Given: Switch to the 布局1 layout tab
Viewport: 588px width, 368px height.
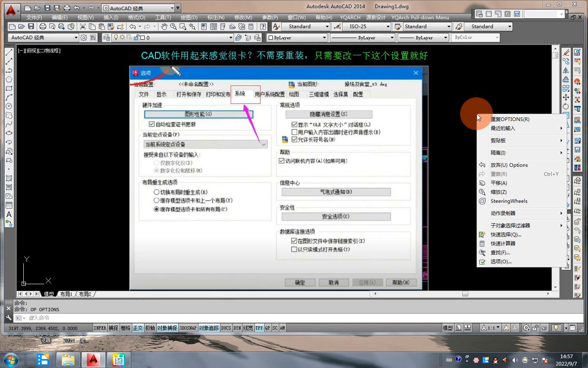Looking at the screenshot, I should click(x=66, y=294).
